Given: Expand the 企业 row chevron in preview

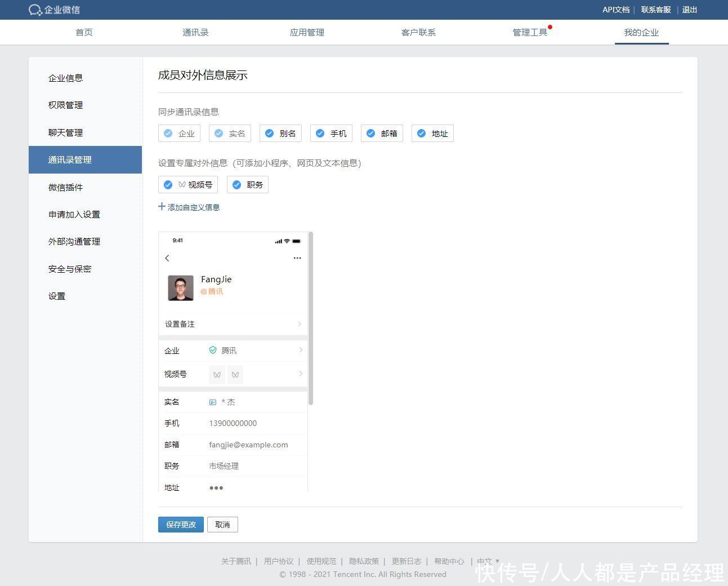Looking at the screenshot, I should [301, 350].
